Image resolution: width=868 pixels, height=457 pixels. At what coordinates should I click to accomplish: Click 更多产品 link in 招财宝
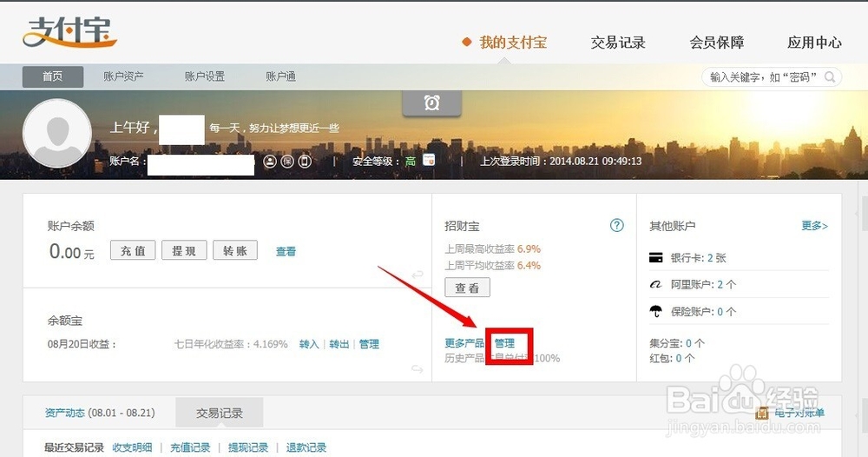pyautogui.click(x=464, y=343)
